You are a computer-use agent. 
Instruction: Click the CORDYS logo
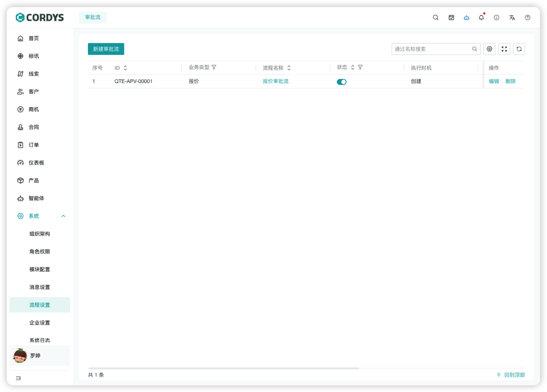(40, 17)
